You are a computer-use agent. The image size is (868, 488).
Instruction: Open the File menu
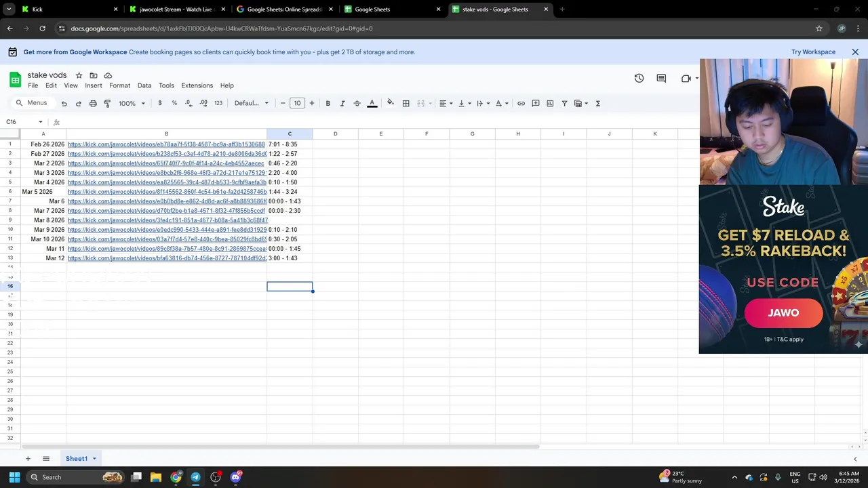click(33, 85)
